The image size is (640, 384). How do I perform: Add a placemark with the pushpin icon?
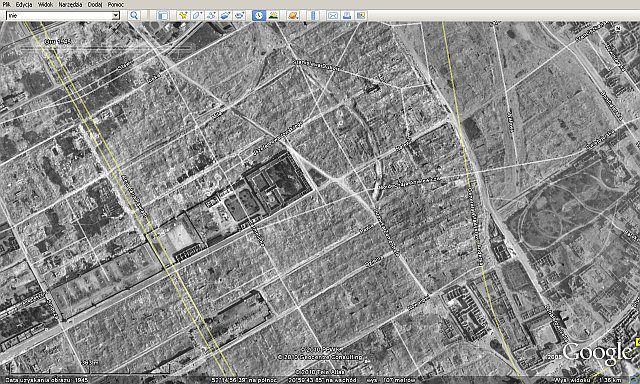coord(183,16)
